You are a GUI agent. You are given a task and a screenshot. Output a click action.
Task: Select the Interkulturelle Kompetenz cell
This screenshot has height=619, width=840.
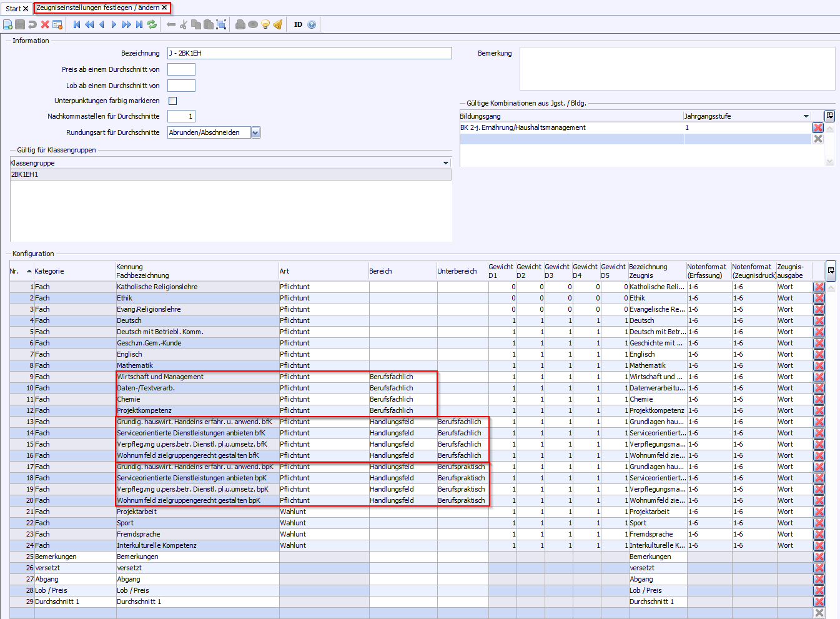[x=197, y=545]
